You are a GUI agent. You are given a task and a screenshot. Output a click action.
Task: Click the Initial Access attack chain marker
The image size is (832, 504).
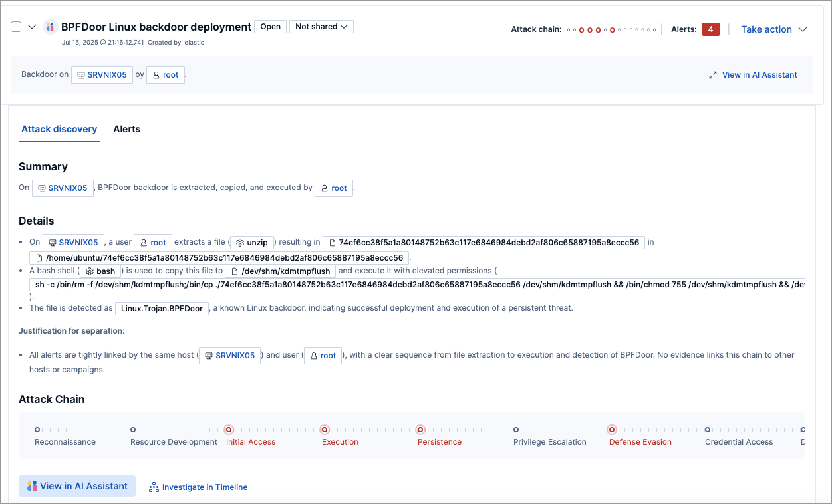229,430
